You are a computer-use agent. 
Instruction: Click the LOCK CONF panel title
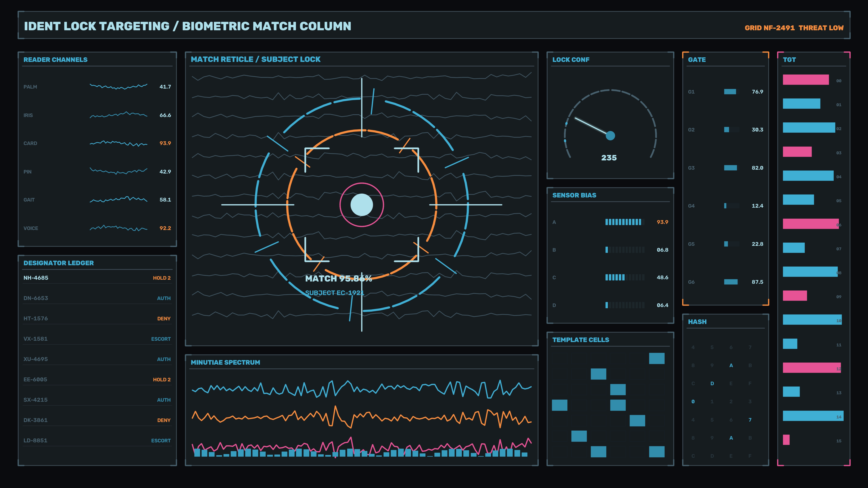(571, 60)
